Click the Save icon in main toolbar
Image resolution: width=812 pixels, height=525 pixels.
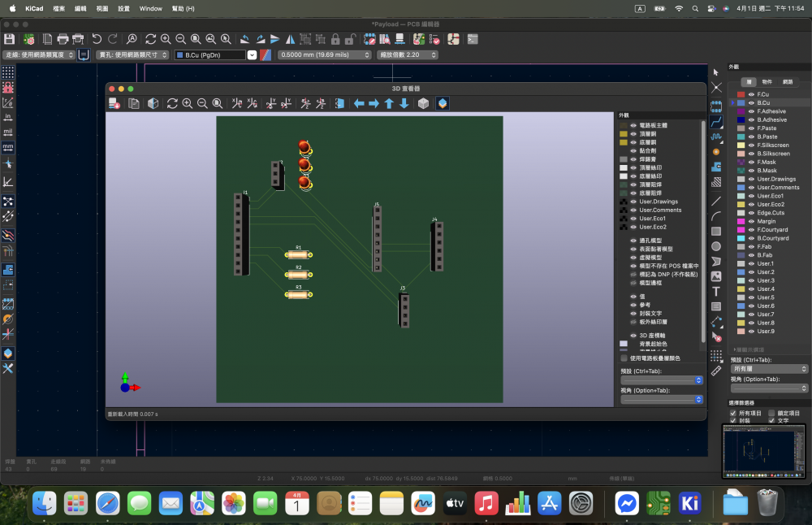click(9, 39)
